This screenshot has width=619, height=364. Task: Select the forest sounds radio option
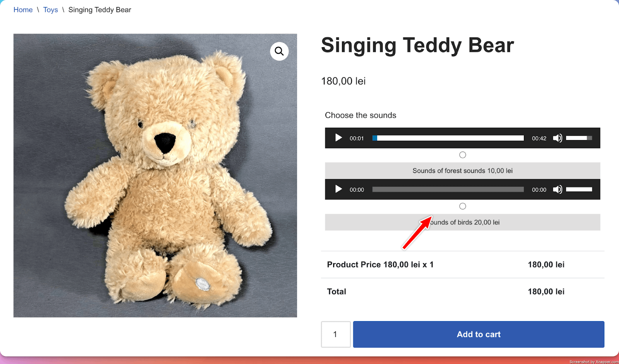click(x=463, y=155)
